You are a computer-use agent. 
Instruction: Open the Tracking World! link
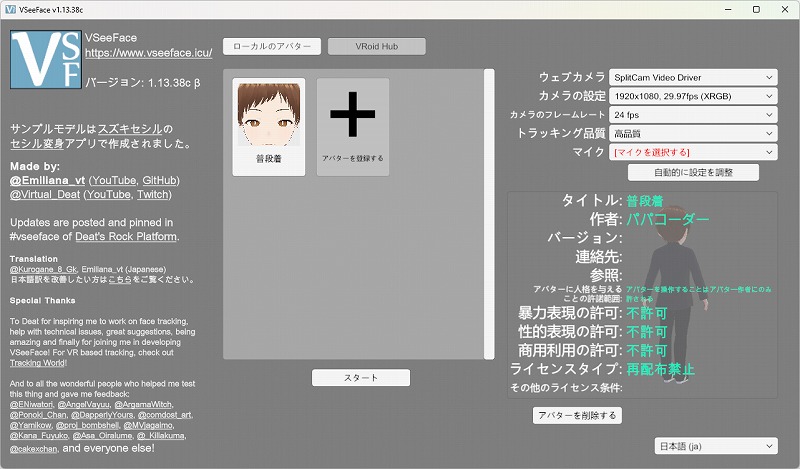tap(38, 363)
